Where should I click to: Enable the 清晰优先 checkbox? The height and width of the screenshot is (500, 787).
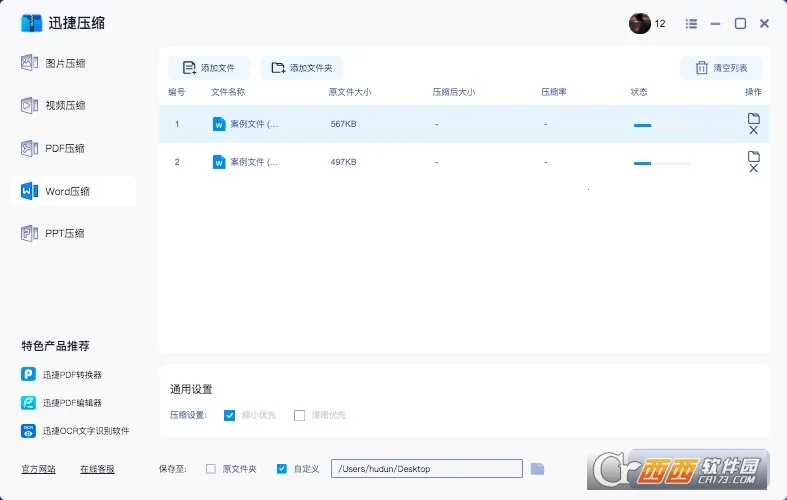(299, 415)
